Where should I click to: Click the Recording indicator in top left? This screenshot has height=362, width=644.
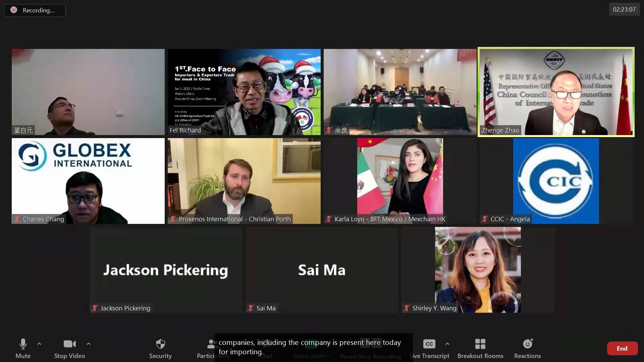pyautogui.click(x=35, y=10)
